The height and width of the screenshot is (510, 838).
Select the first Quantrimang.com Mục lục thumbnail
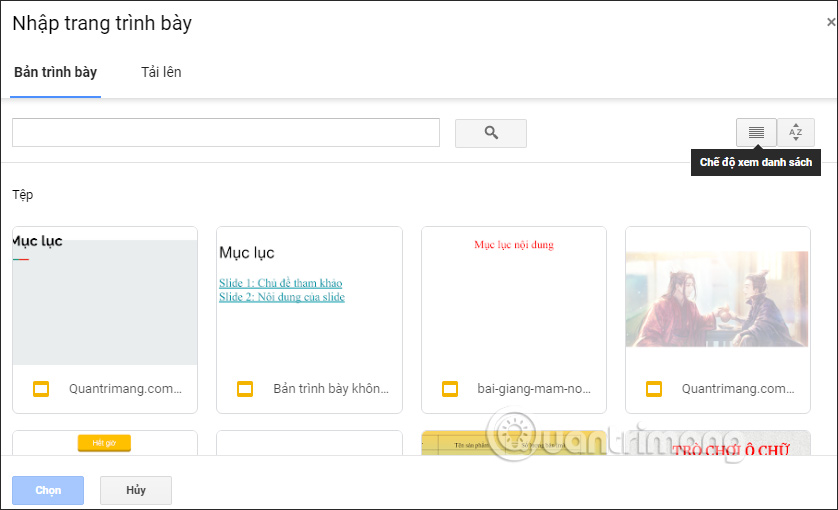point(105,320)
